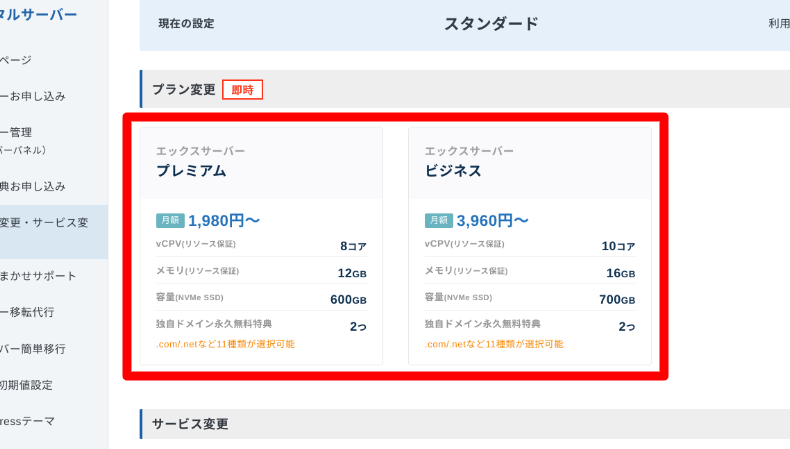Select the エックスサーバー プレミアム plan card
This screenshot has width=790, height=449.
pyautogui.click(x=261, y=246)
